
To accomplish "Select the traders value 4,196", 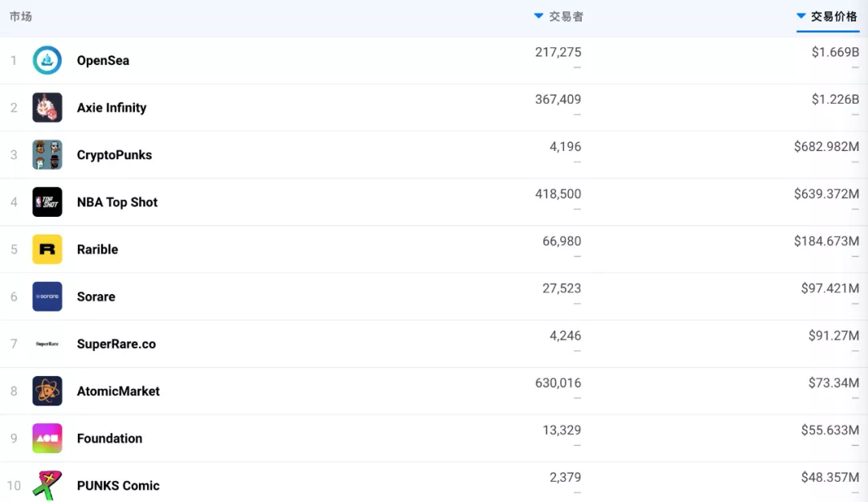I will coord(565,147).
